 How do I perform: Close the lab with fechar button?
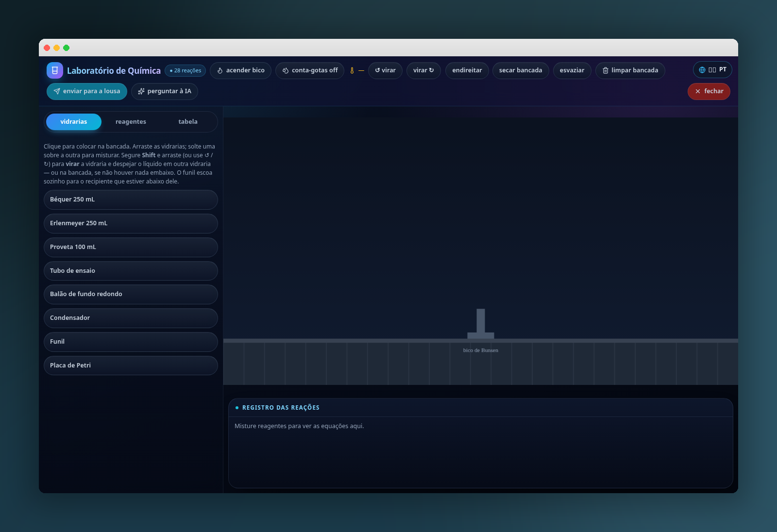click(x=709, y=91)
